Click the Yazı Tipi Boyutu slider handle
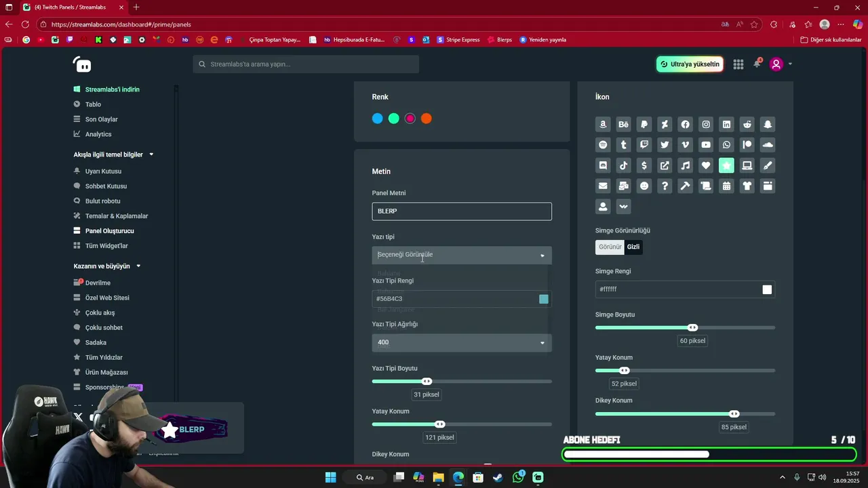868x488 pixels. (x=427, y=382)
